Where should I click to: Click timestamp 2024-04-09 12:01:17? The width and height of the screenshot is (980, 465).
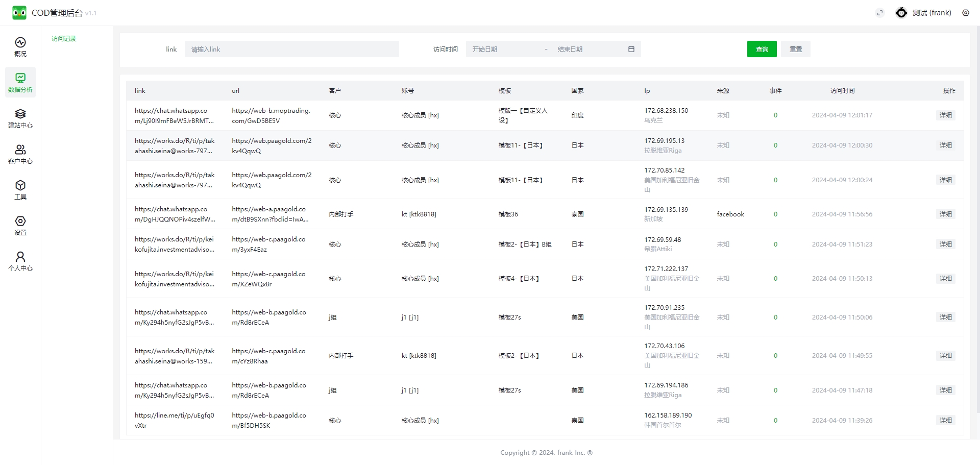[842, 115]
